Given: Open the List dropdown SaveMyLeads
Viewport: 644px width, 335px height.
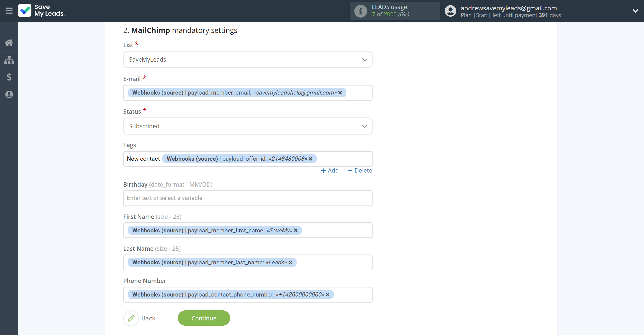Looking at the screenshot, I should (248, 60).
